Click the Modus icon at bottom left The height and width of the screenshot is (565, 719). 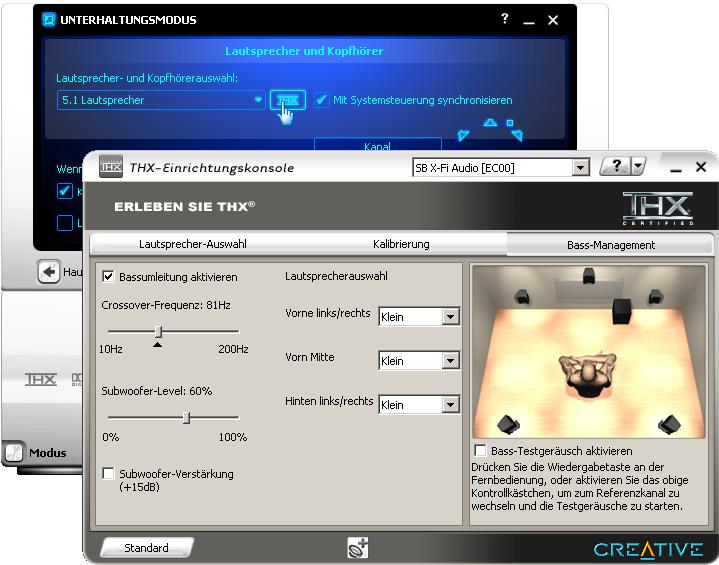coord(13,452)
